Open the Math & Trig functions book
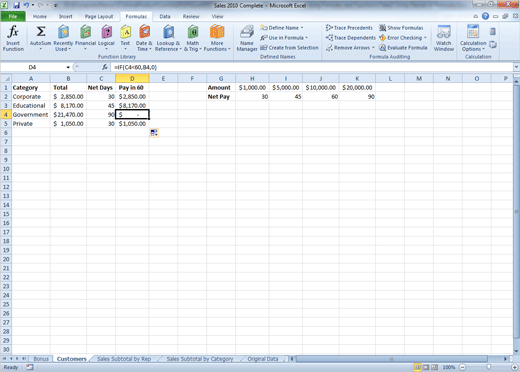This screenshot has width=520, height=372. (193, 38)
